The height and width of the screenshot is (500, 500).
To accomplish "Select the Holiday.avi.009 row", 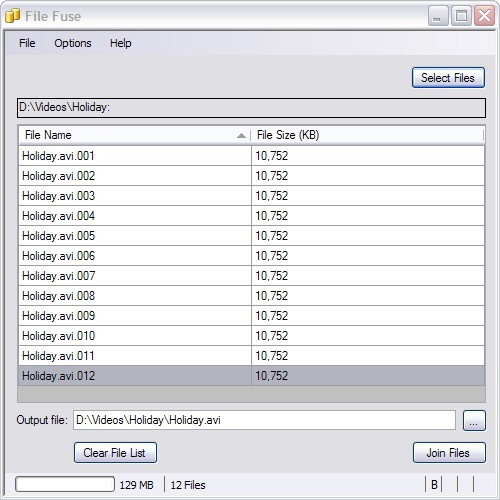I will tap(251, 316).
